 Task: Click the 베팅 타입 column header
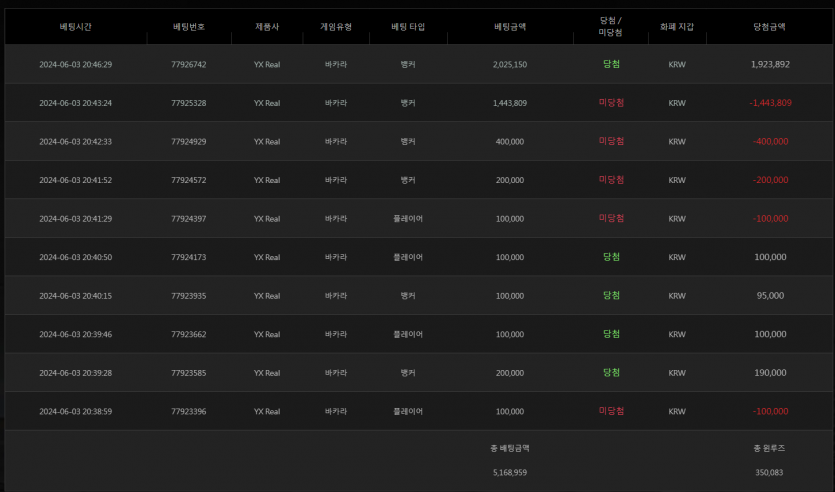[408, 27]
